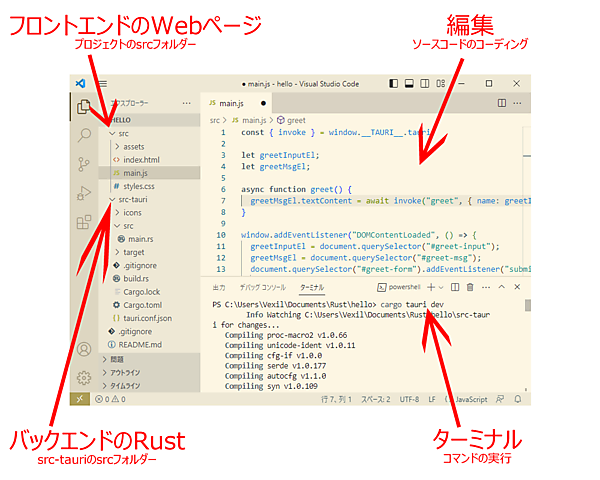The height and width of the screenshot is (480, 600).
Task: Switch to the 出力 (Output) panel tab
Action: coord(219,287)
